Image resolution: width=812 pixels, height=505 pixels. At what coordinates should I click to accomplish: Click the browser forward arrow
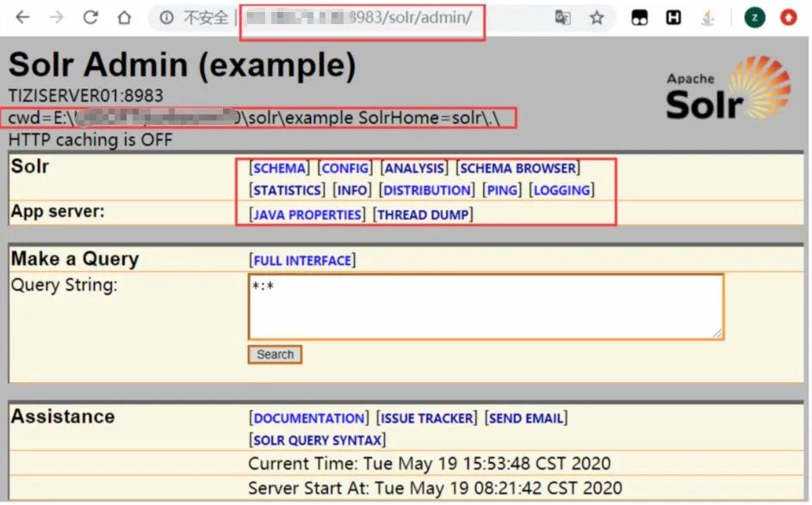(57, 17)
